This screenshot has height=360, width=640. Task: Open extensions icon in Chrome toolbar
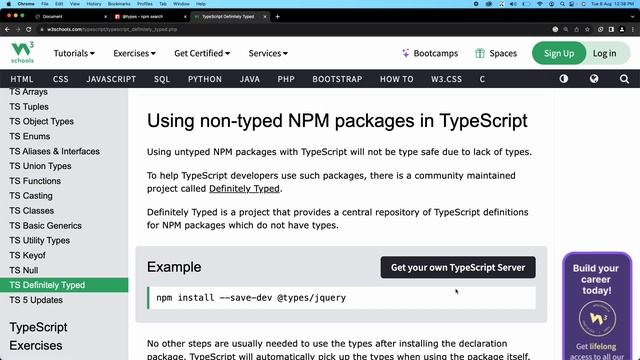(600, 29)
